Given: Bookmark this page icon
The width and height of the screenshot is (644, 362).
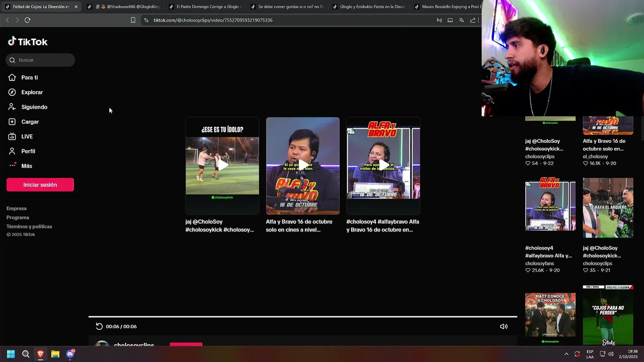Looking at the screenshot, I should (x=133, y=20).
